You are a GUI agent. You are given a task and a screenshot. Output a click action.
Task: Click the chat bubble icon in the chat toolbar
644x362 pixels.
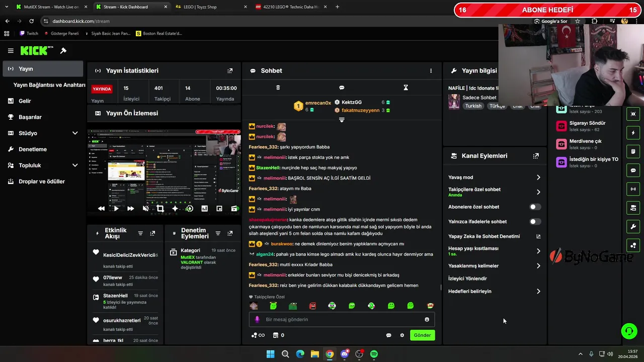click(x=342, y=87)
